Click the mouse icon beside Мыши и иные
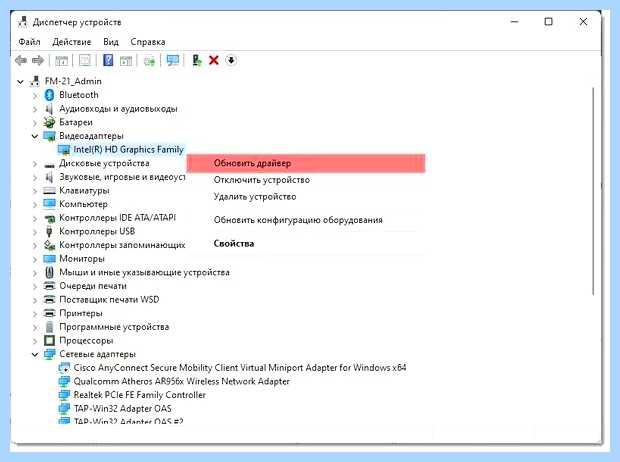Image resolution: width=620 pixels, height=462 pixels. coord(49,273)
